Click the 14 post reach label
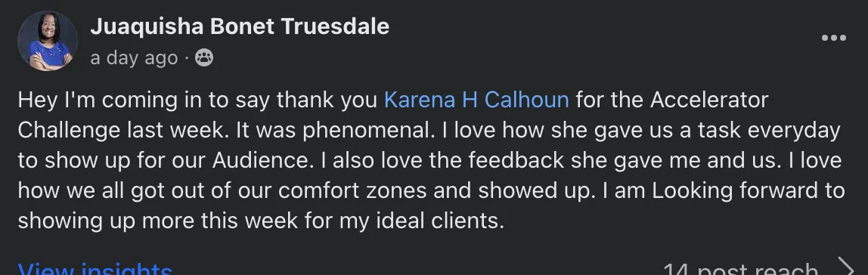 click(740, 270)
